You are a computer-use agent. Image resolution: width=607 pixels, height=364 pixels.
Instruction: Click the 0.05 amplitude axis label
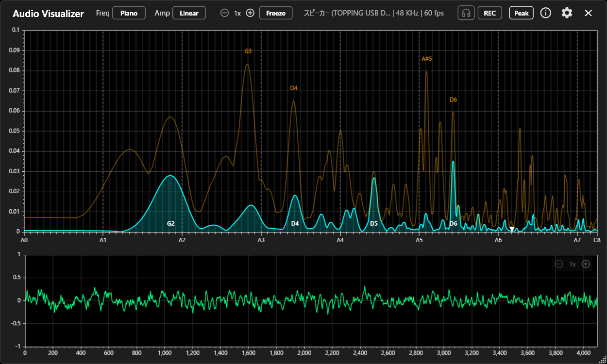(14, 131)
